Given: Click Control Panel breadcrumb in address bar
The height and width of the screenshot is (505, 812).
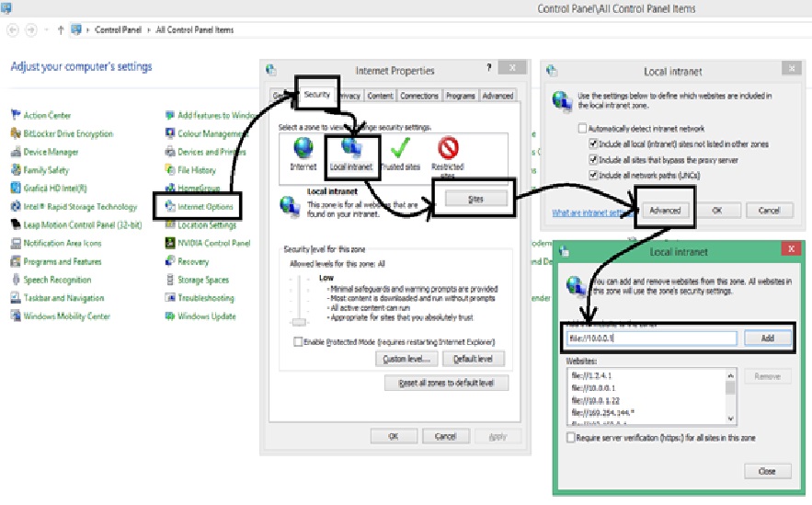Looking at the screenshot, I should [x=118, y=30].
